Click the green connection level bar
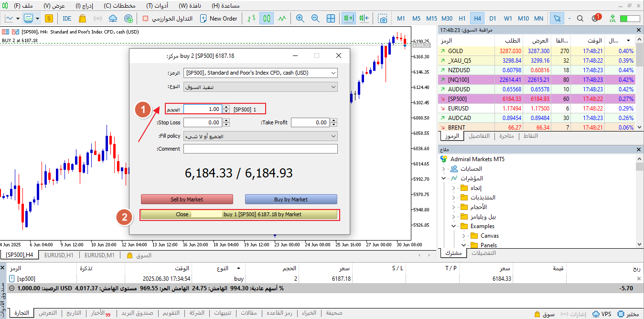644x319 pixels. pos(629,18)
